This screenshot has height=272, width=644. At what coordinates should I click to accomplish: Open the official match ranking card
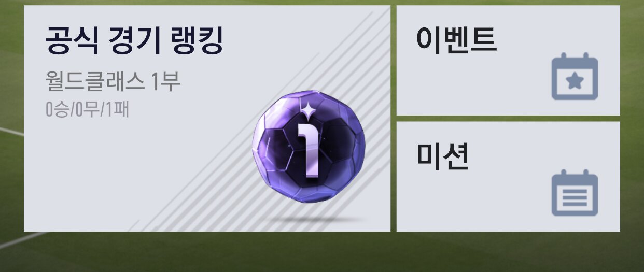click(207, 118)
